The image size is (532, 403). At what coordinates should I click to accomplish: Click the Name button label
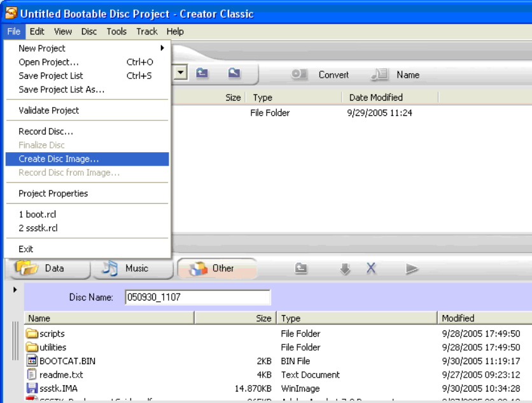(x=408, y=74)
